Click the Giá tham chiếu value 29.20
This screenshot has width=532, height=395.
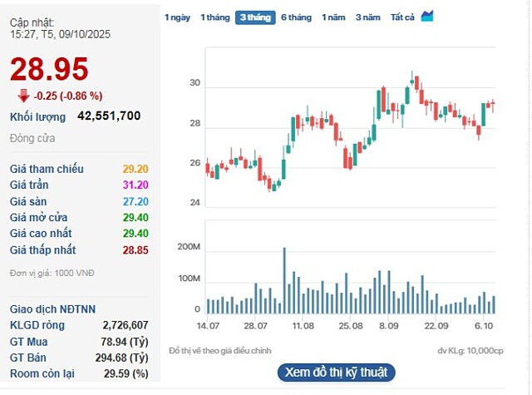click(x=135, y=169)
